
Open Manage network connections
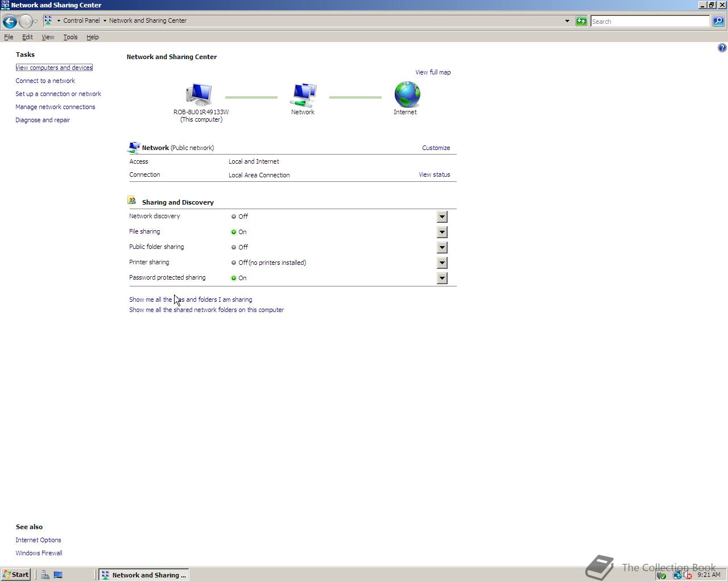point(55,107)
